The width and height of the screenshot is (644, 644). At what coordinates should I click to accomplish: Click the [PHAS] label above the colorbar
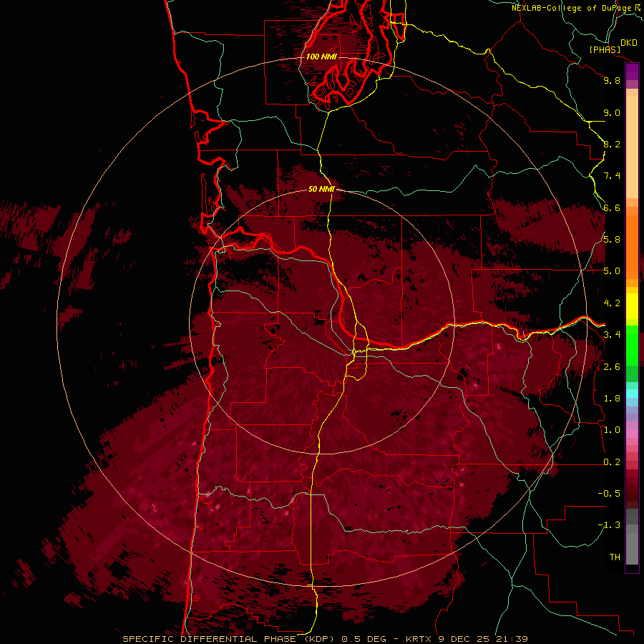(x=604, y=50)
